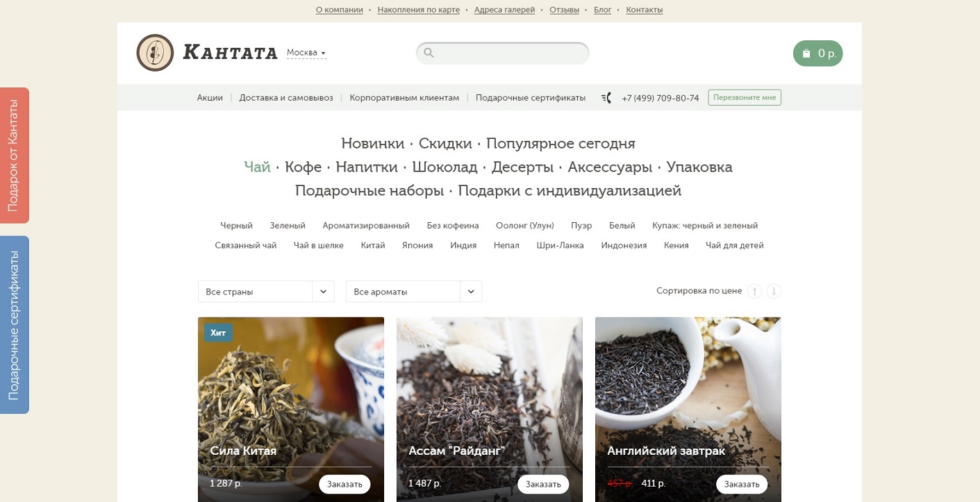Expand the Все страны dropdown
The height and width of the screenshot is (502, 980).
tap(266, 292)
